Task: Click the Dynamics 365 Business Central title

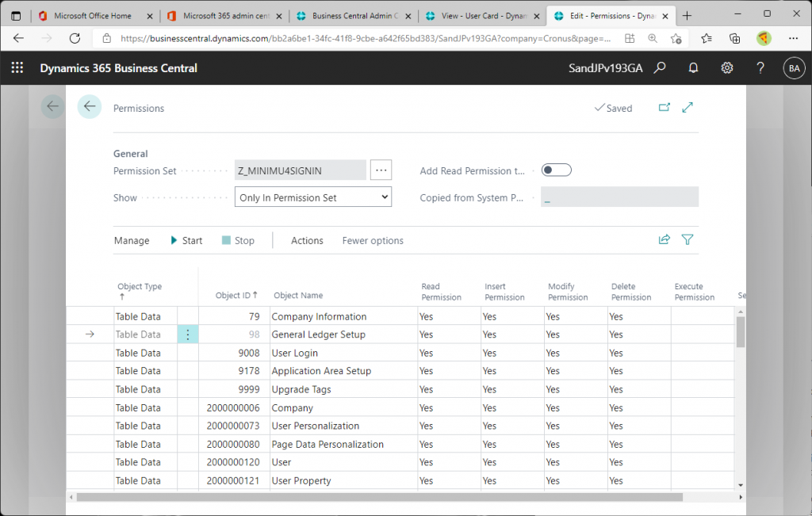Action: 119,68
